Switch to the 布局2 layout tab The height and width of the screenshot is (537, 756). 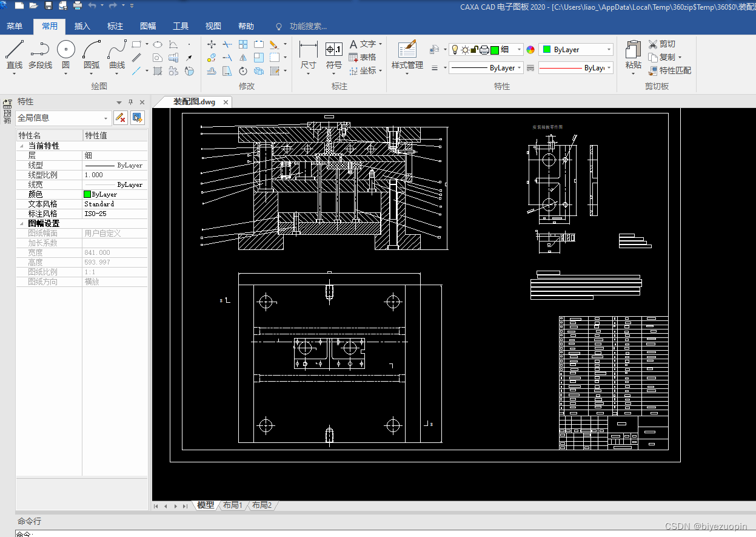(261, 505)
